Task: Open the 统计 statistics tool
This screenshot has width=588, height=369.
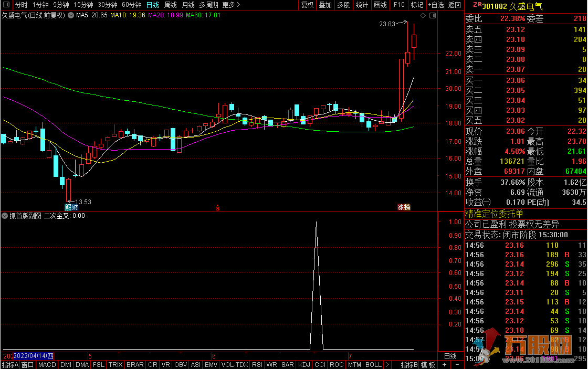Action: (x=362, y=5)
